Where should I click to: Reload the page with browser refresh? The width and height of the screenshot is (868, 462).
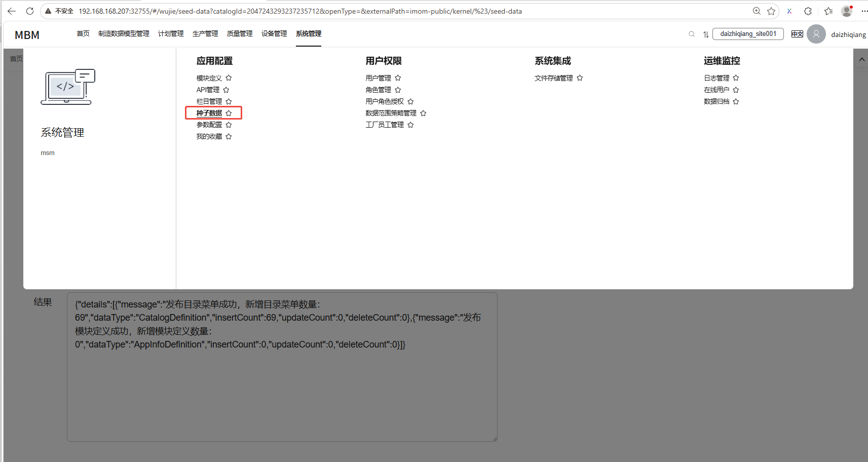pos(30,11)
